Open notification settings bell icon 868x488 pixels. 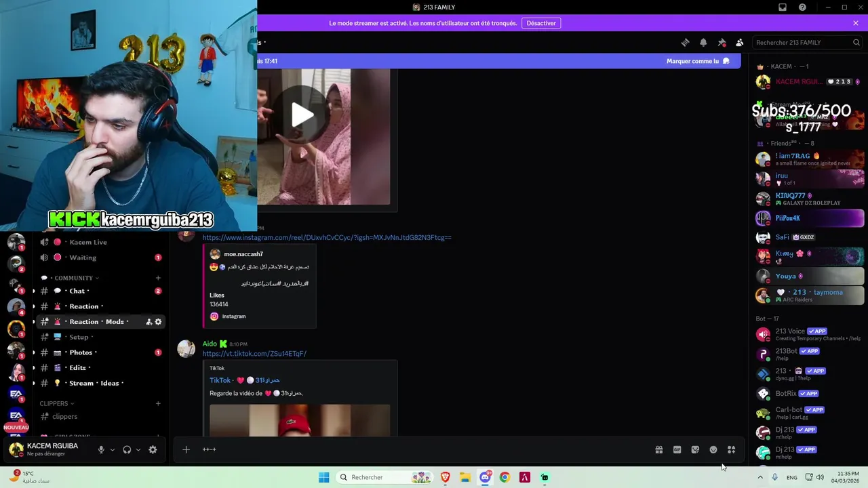[x=703, y=42]
